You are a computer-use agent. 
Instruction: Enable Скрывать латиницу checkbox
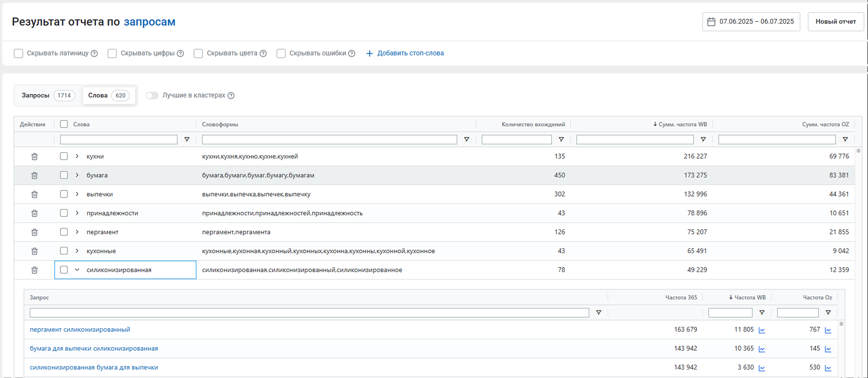18,53
